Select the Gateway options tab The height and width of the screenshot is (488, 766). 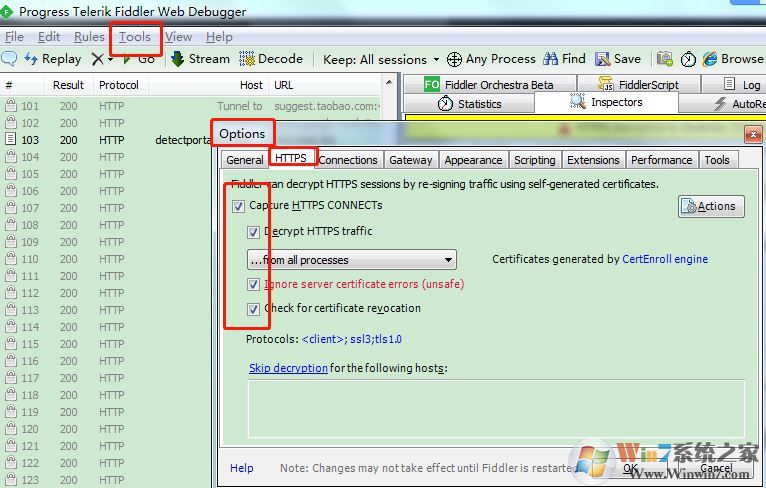pos(410,160)
